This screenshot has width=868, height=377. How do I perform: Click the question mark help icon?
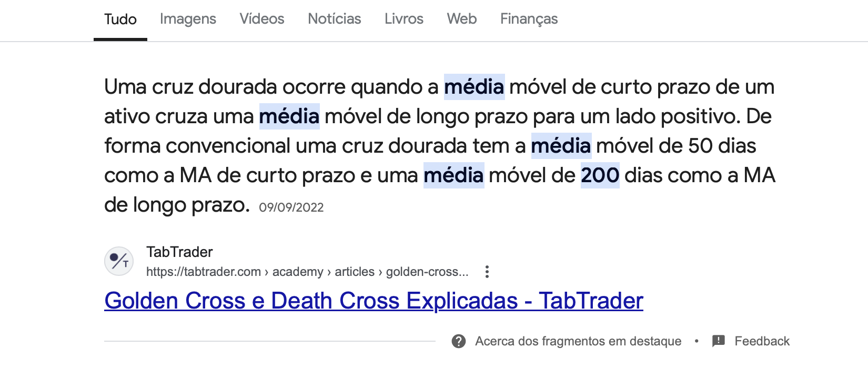click(x=459, y=341)
